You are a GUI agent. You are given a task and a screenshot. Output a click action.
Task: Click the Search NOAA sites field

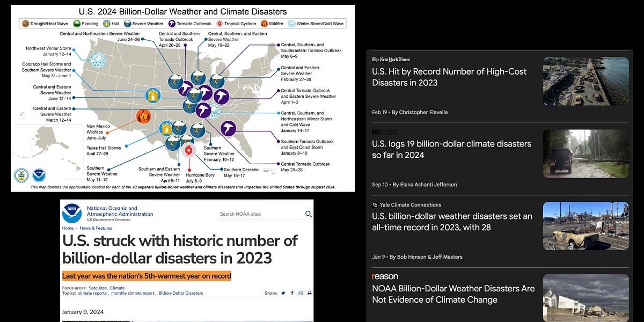click(x=241, y=214)
